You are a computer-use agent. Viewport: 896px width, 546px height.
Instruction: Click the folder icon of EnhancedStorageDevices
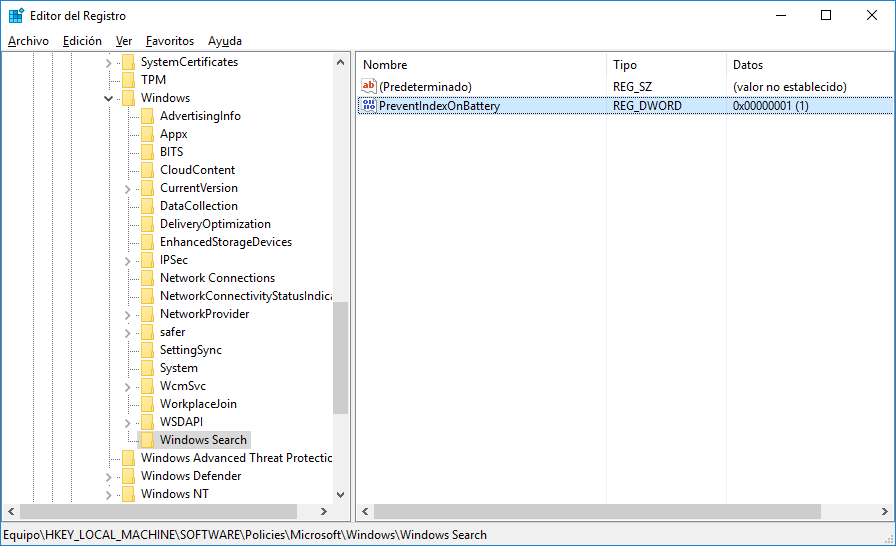[x=147, y=242]
